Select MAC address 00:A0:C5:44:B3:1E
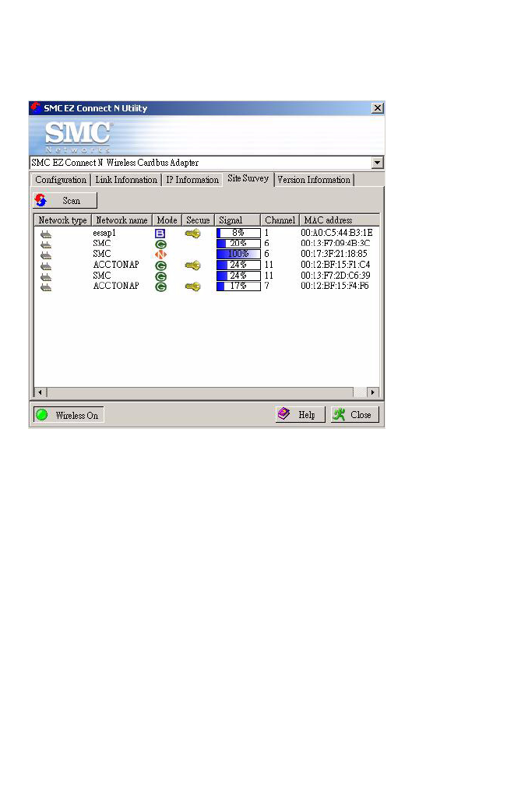 (336, 233)
